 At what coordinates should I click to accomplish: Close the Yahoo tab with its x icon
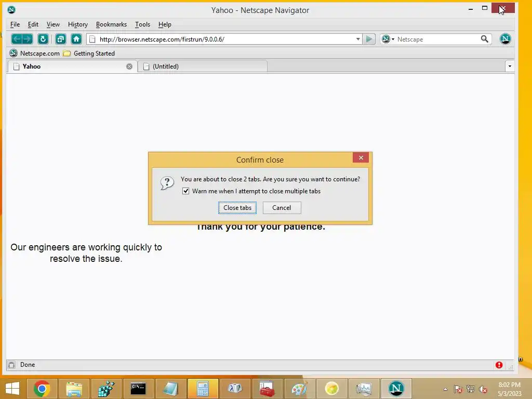point(129,66)
